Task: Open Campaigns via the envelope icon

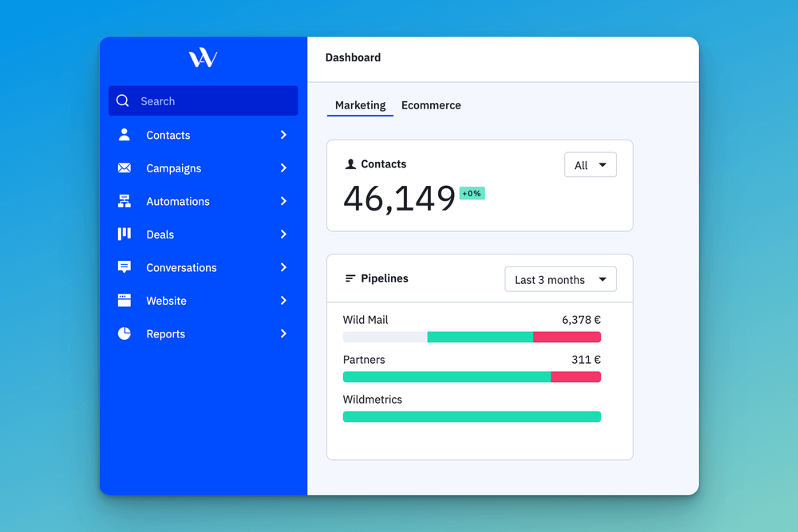Action: click(124, 168)
